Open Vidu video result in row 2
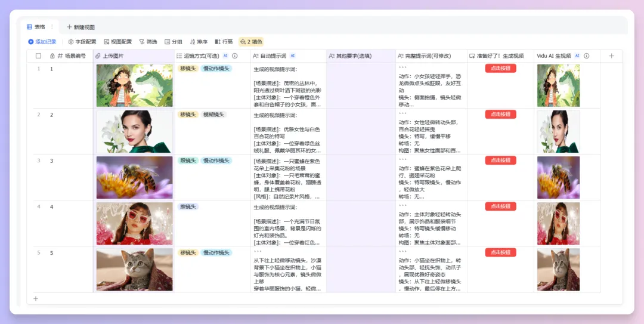 pyautogui.click(x=559, y=132)
